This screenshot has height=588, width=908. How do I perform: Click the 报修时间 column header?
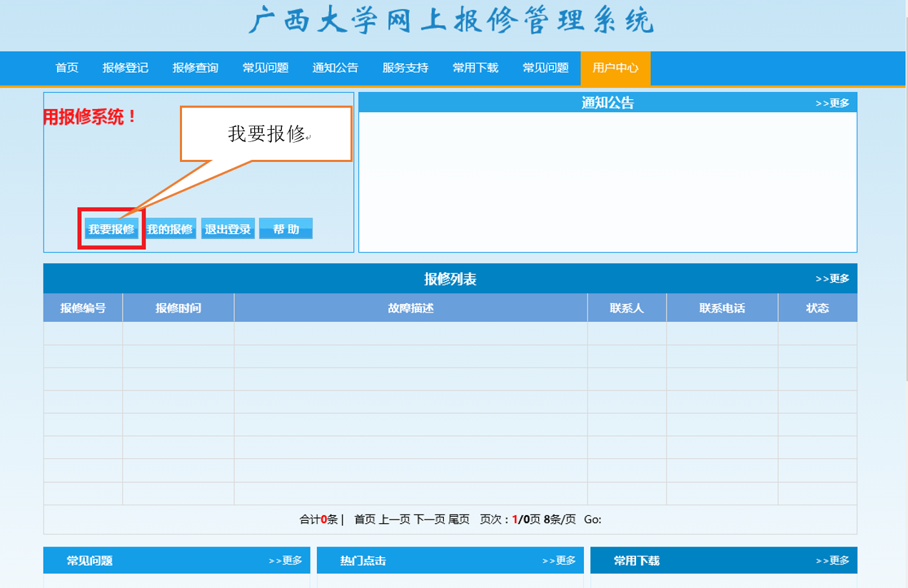click(178, 308)
